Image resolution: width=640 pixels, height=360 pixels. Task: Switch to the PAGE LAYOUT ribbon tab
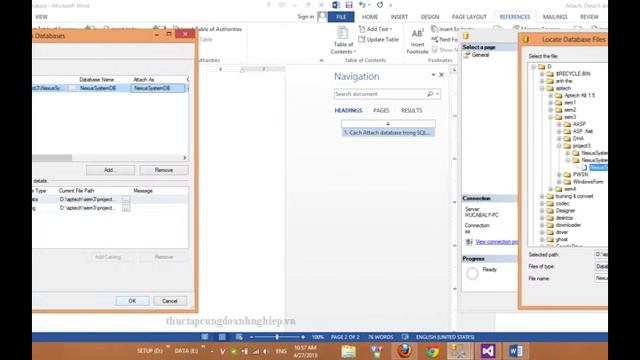[469, 17]
